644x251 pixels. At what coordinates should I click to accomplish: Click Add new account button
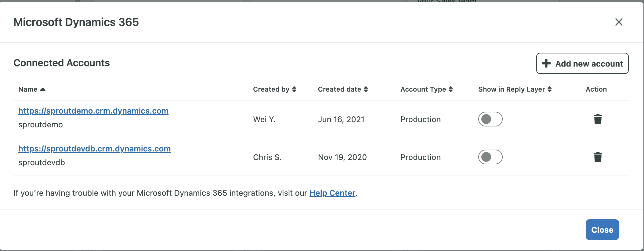(x=582, y=64)
